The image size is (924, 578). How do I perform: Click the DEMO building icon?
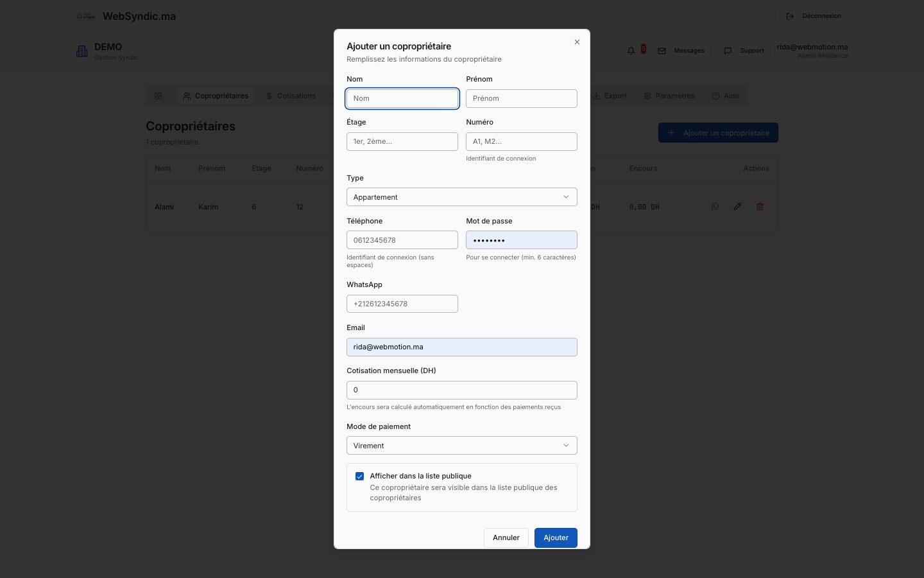click(x=81, y=51)
